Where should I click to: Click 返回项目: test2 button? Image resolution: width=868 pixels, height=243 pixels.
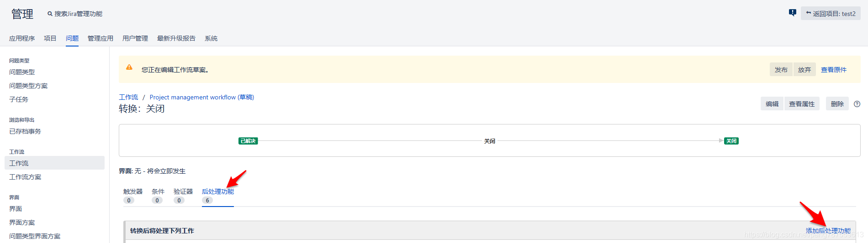pyautogui.click(x=831, y=14)
